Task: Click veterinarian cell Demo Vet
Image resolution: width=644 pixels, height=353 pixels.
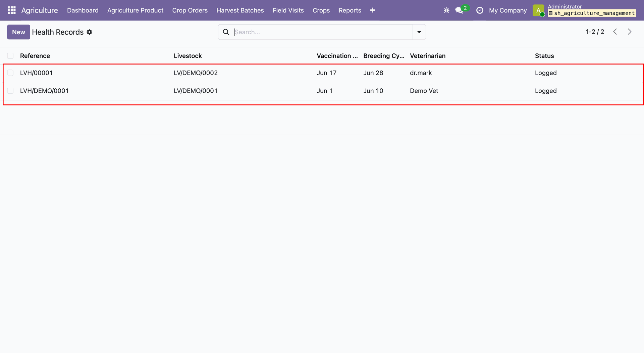Action: pyautogui.click(x=424, y=91)
